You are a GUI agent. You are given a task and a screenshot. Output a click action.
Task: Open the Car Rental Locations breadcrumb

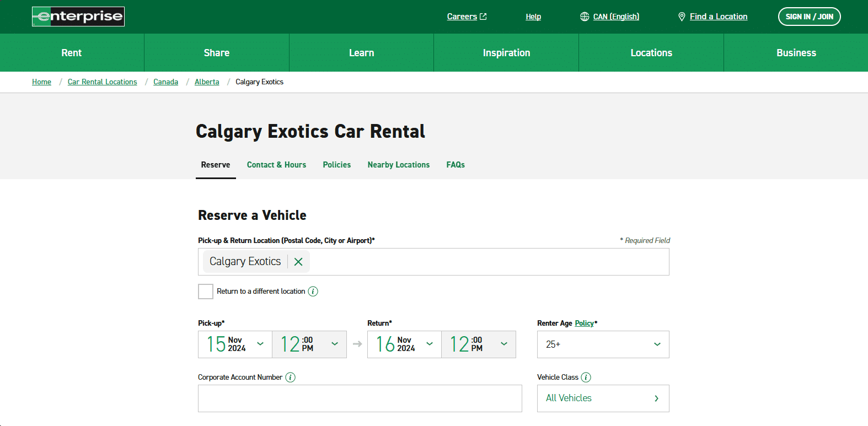[x=103, y=82]
